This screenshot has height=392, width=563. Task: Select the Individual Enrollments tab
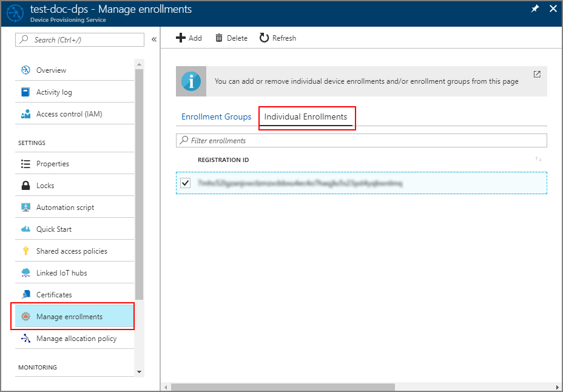pyautogui.click(x=306, y=117)
